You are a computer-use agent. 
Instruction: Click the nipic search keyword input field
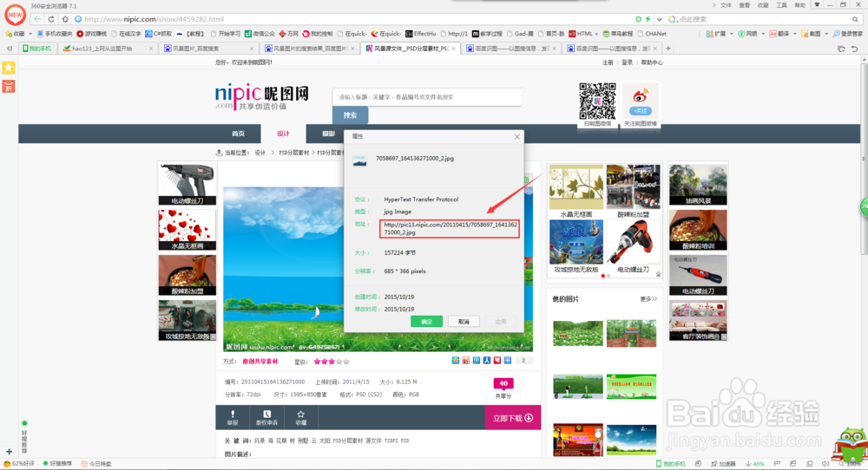coord(427,97)
